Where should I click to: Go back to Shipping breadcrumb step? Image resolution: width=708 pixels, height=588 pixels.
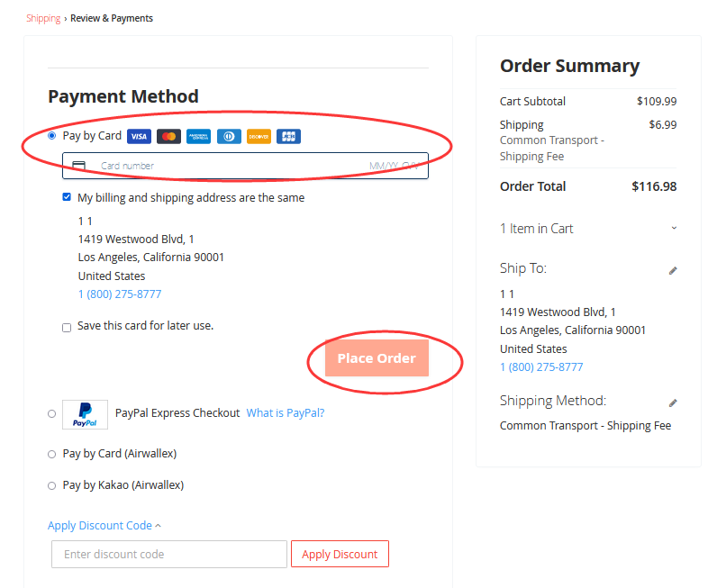[43, 18]
